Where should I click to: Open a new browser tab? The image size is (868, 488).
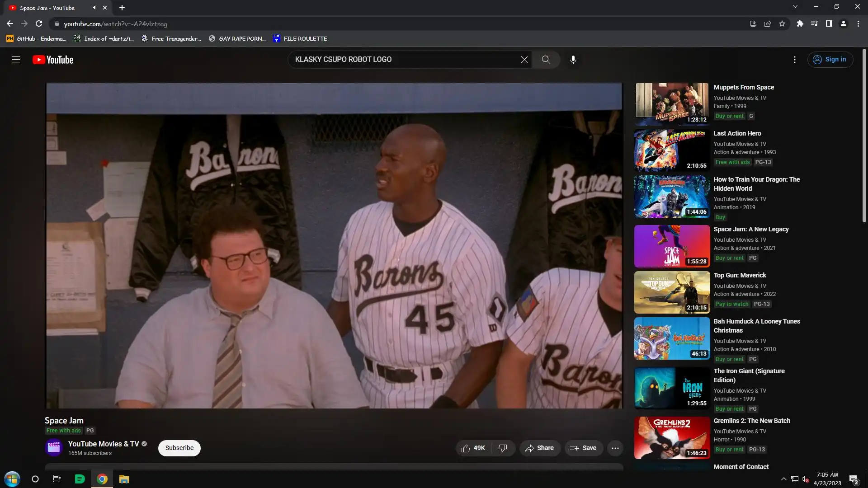(122, 8)
